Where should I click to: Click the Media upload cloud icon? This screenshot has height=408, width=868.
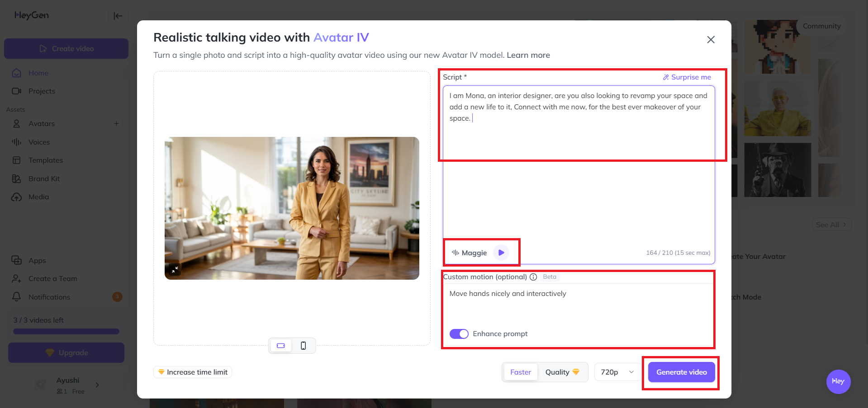click(x=17, y=197)
